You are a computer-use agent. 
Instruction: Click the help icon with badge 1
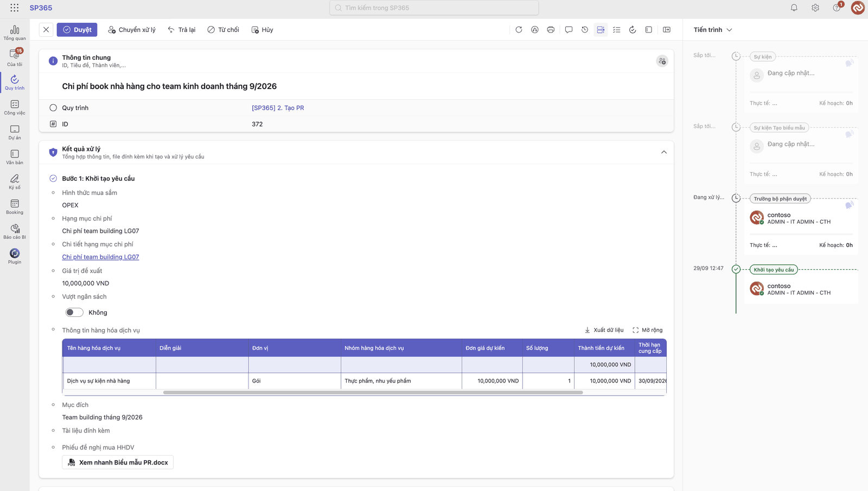click(x=837, y=8)
